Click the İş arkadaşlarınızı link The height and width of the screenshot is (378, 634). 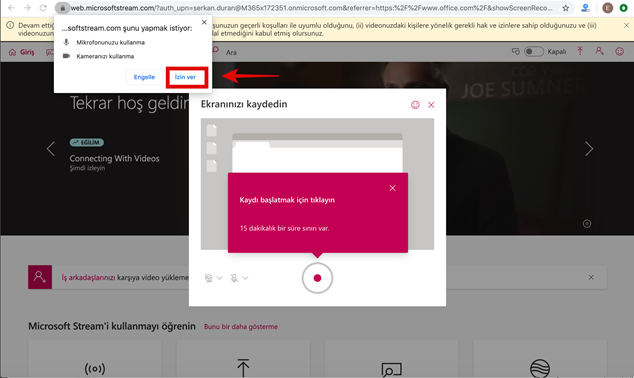(88, 277)
